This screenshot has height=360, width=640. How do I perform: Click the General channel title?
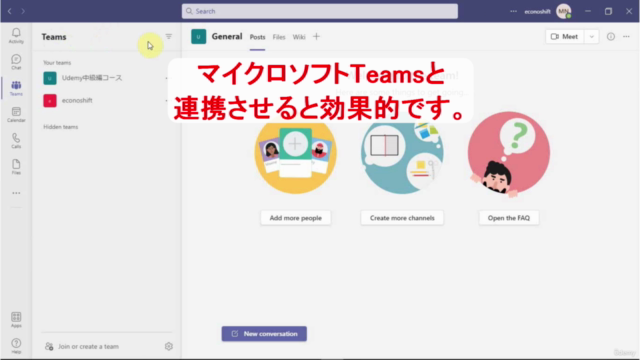(x=227, y=37)
